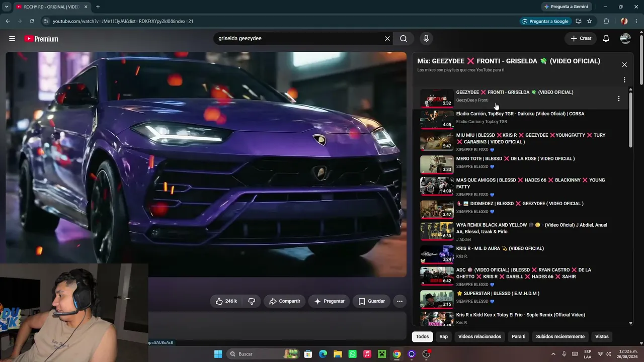Play Eladio Carrión Daikoku playlist item
Image resolution: width=644 pixels, height=362 pixels.
(520, 119)
